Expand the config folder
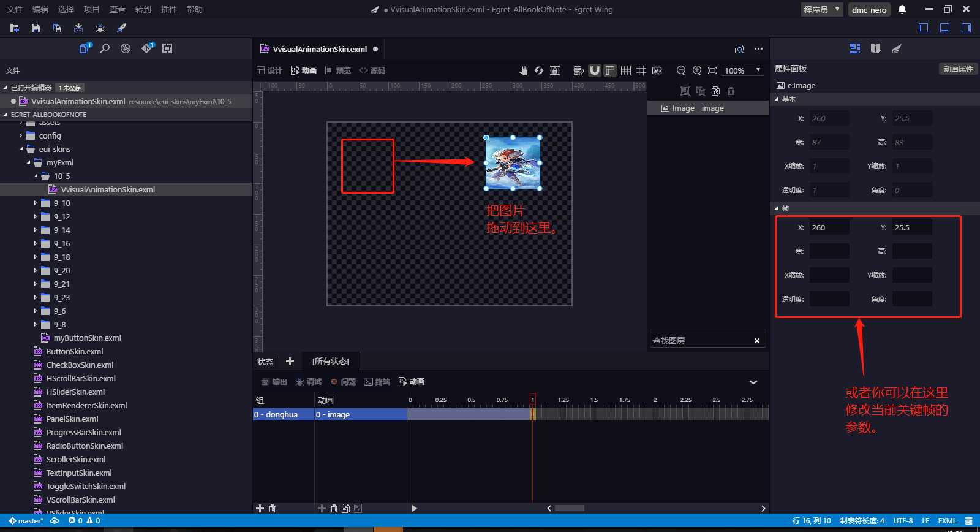Viewport: 980px width, 532px height. [21, 135]
